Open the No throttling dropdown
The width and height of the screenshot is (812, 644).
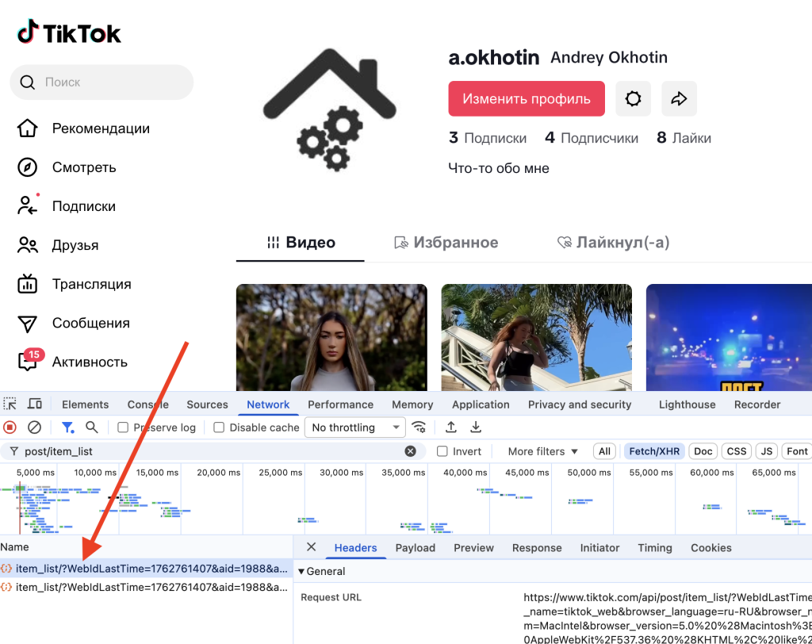(354, 427)
